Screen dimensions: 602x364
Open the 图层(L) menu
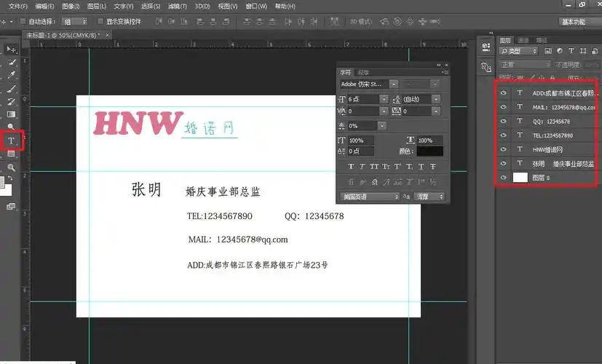click(97, 6)
